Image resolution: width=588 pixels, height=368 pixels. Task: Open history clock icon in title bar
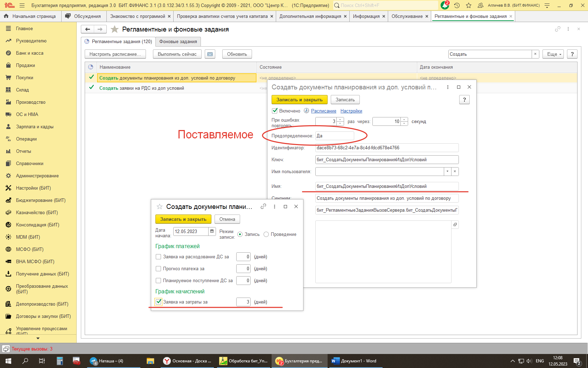point(457,5)
